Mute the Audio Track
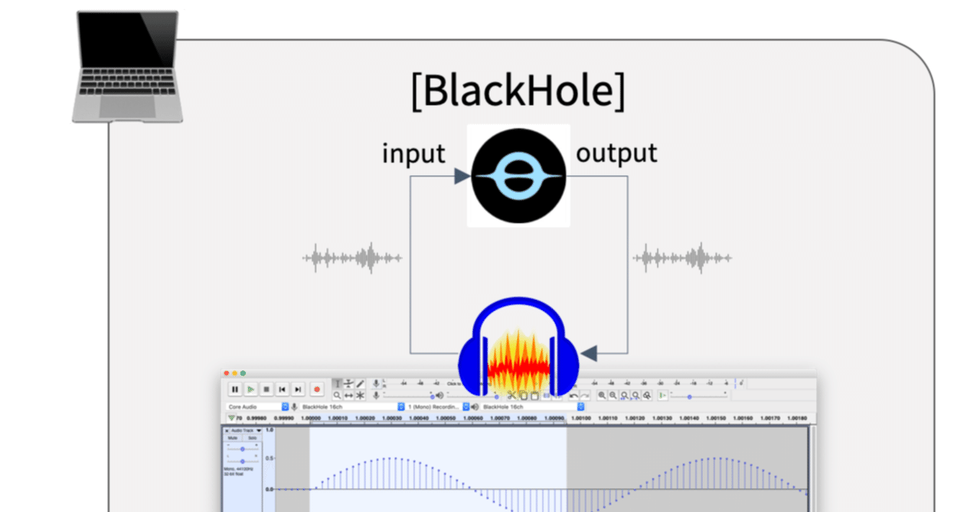Viewport: 980px width, 512px height. point(232,438)
